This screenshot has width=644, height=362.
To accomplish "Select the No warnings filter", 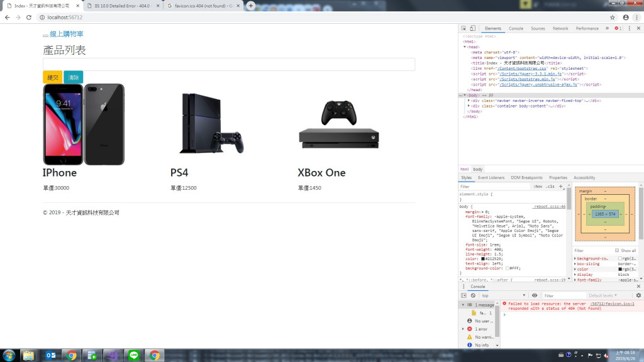I will 480,337.
